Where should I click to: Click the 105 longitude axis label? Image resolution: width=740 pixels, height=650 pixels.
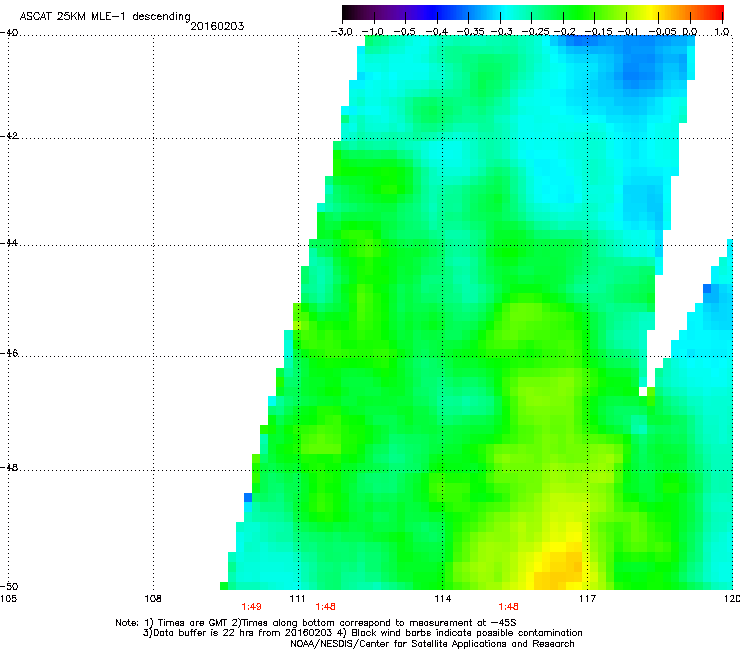8,599
